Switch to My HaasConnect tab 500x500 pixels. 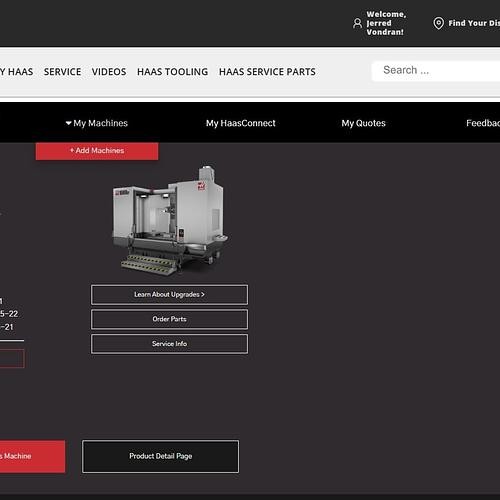pos(241,123)
